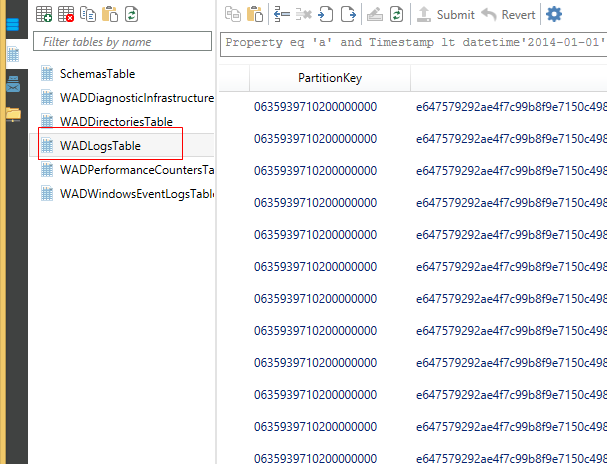The width and height of the screenshot is (607, 464).
Task: Paste table from left panel toolbar
Action: 110,14
